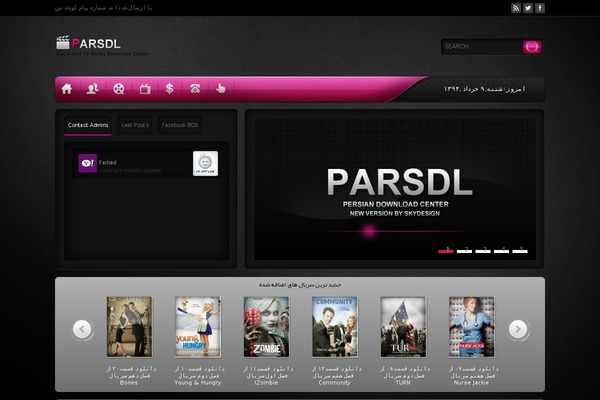600x400 pixels.
Task: Switch to the Facebook BOX tab
Action: point(180,125)
